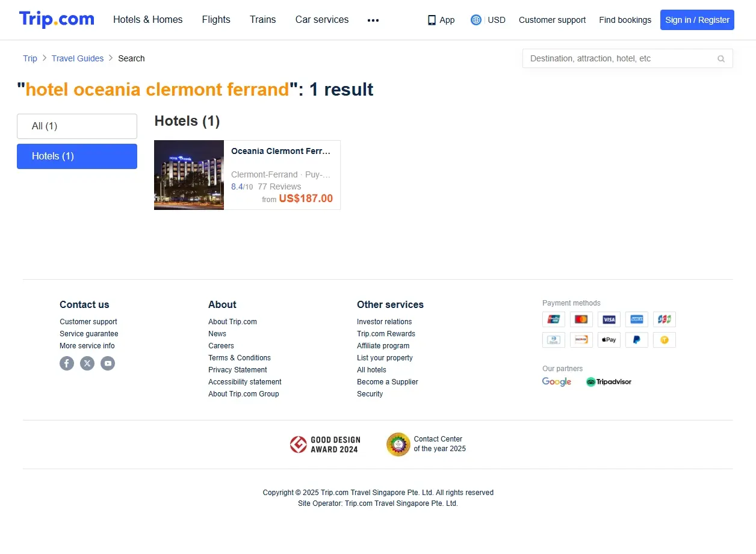Open Trip.com Rewards link
The height and width of the screenshot is (554, 756).
(386, 334)
